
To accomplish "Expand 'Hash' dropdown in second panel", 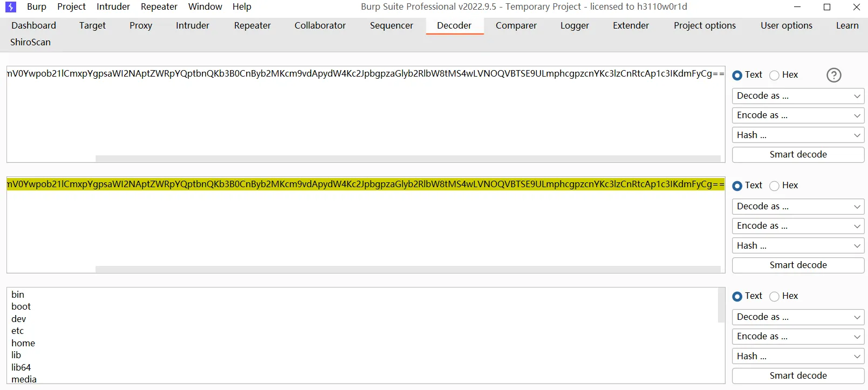I will [798, 245].
